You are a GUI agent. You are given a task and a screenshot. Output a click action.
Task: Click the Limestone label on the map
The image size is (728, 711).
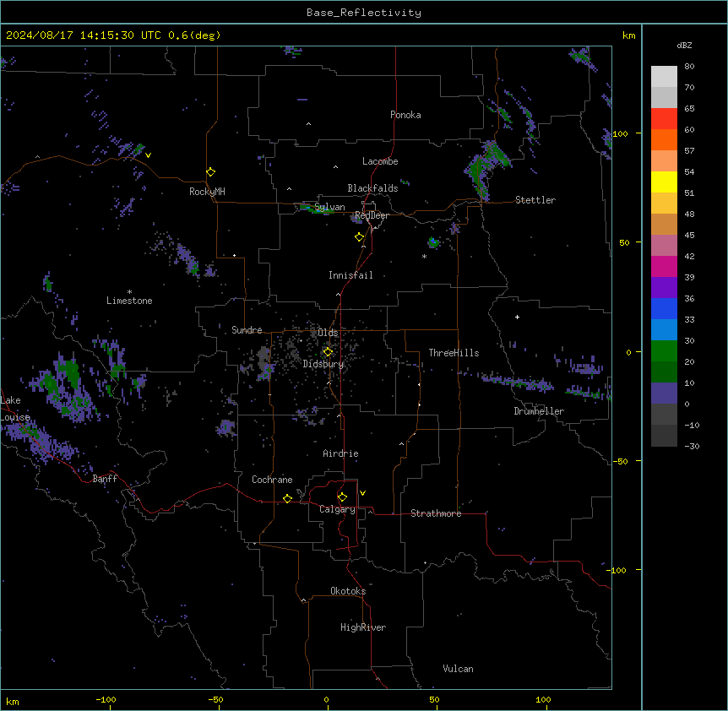point(129,301)
